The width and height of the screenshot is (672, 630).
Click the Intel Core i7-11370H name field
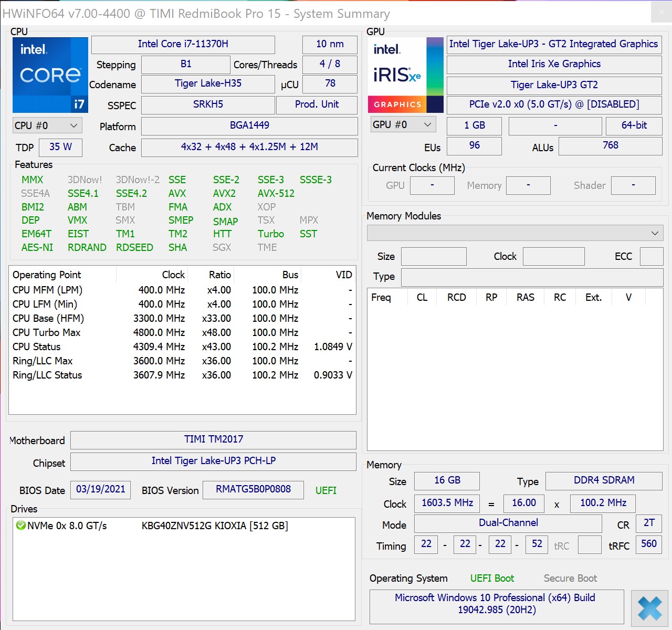click(x=183, y=44)
